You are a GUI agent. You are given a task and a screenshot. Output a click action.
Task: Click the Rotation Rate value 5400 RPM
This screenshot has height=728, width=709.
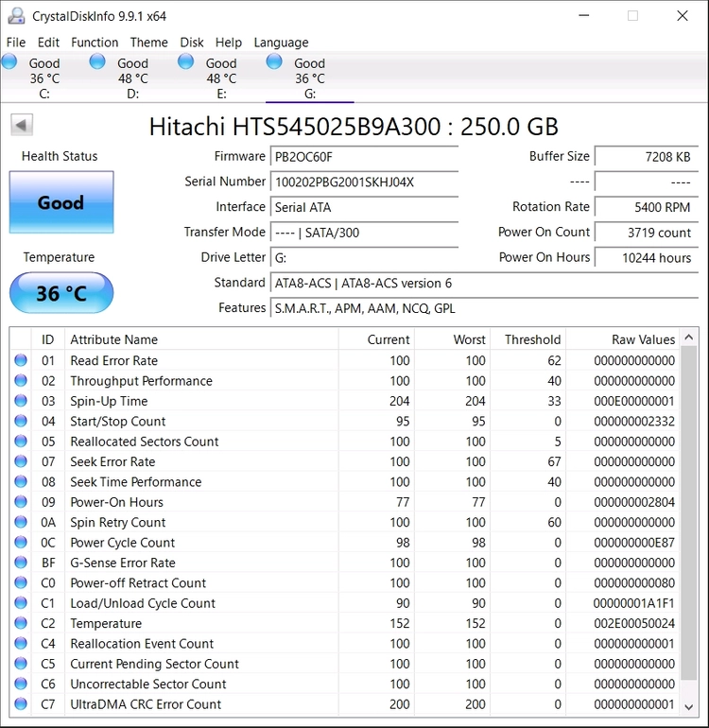point(647,207)
